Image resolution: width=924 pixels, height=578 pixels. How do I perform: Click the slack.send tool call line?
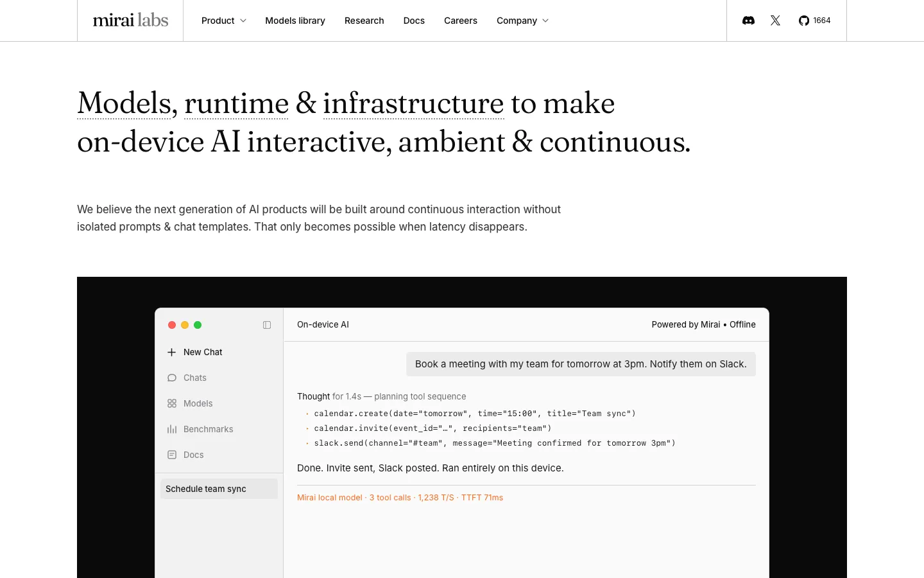click(x=495, y=443)
